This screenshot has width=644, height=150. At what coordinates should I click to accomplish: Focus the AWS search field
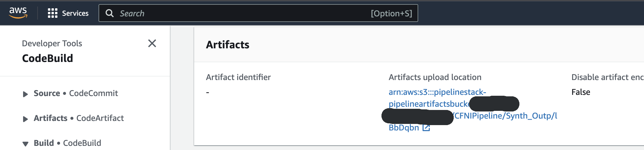pos(258,13)
